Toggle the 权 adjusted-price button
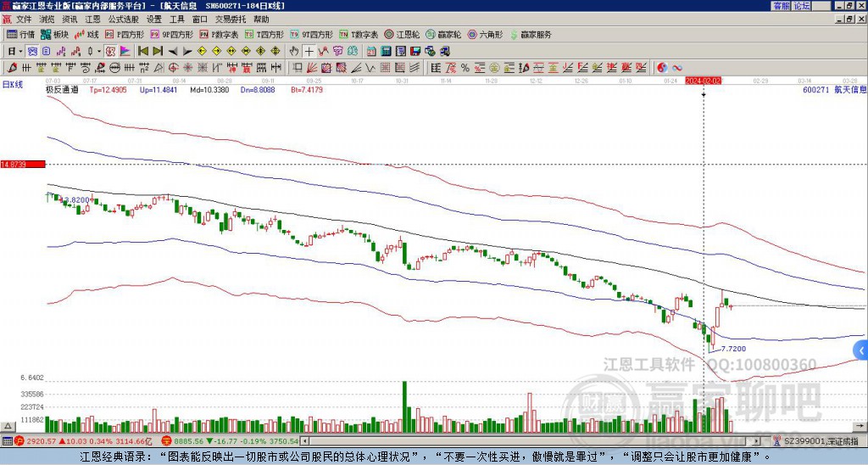868x465 pixels. [x=109, y=52]
